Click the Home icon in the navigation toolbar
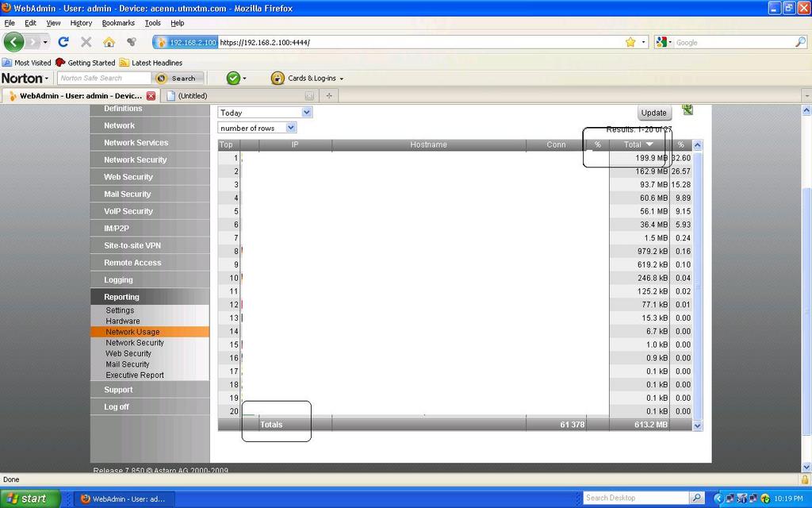 (109, 42)
